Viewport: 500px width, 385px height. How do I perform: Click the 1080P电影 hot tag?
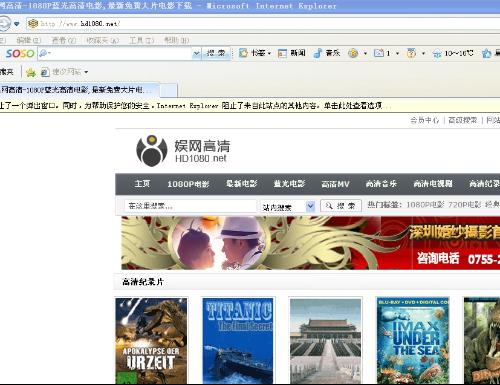point(425,205)
